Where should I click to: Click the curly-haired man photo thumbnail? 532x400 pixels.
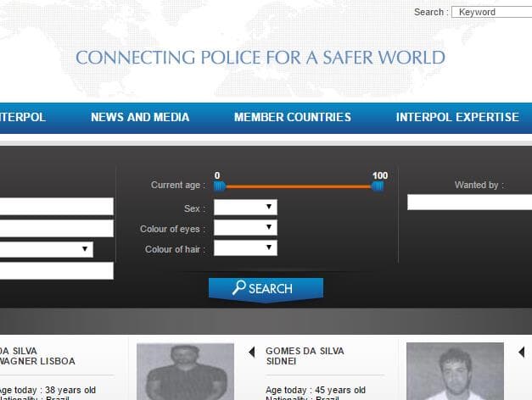pyautogui.click(x=455, y=371)
